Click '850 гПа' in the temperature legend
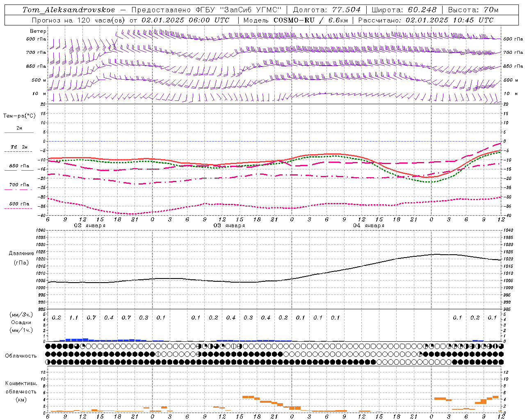This screenshot has height=420, width=525. click(19, 166)
